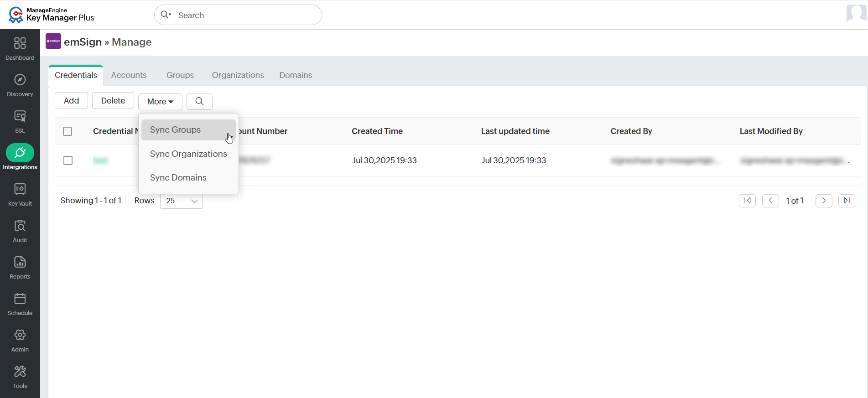Open the blurred credential name link

(x=100, y=160)
